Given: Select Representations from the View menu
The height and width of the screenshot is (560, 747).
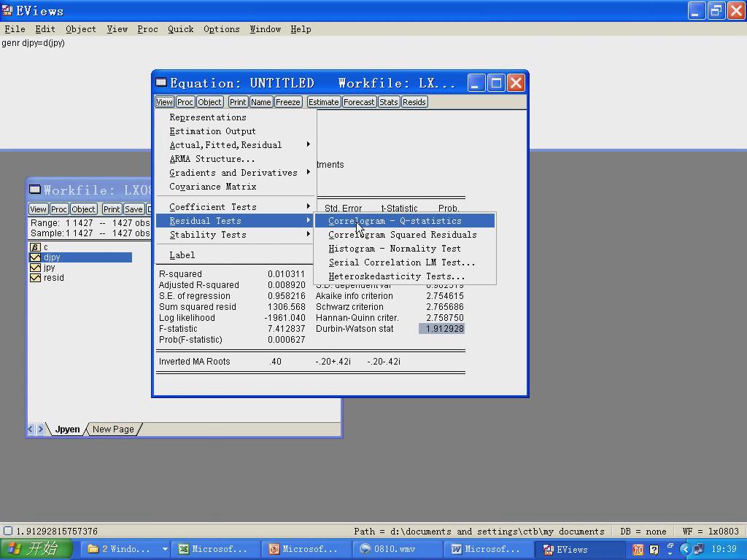Looking at the screenshot, I should [x=236, y=117].
